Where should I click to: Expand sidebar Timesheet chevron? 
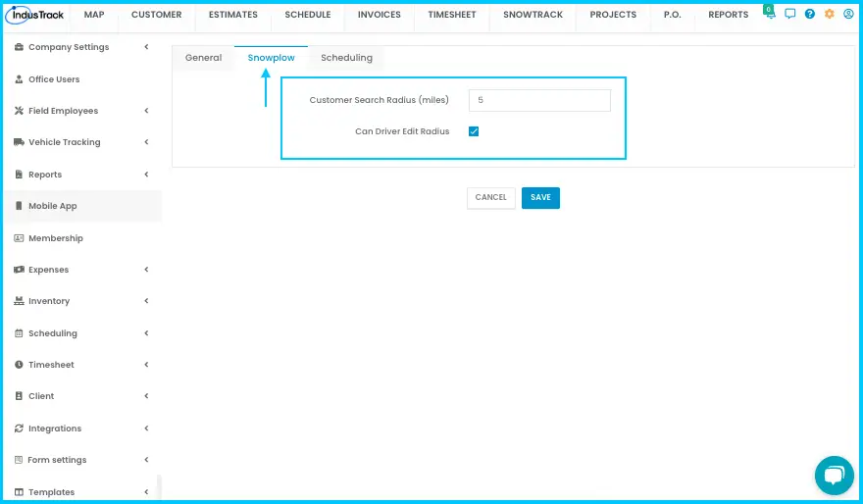[146, 365]
